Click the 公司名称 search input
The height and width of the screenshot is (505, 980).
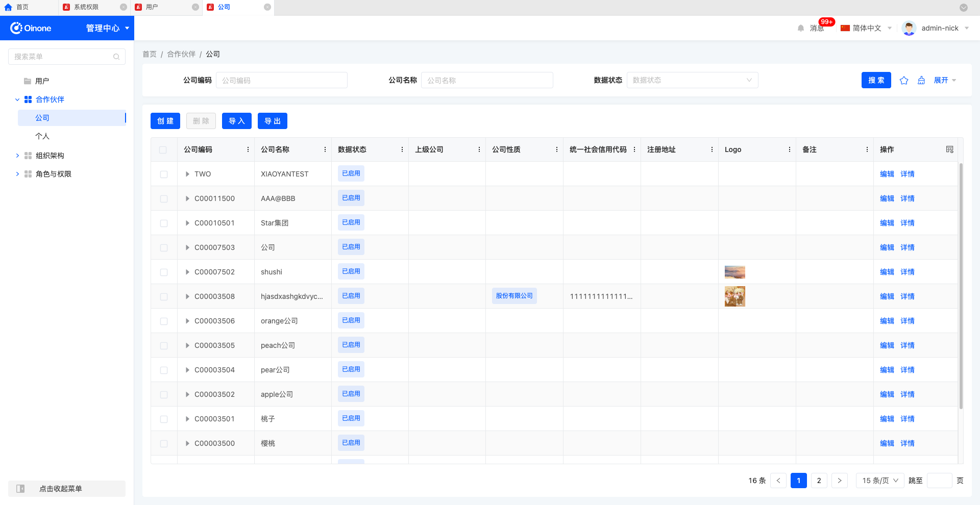487,80
